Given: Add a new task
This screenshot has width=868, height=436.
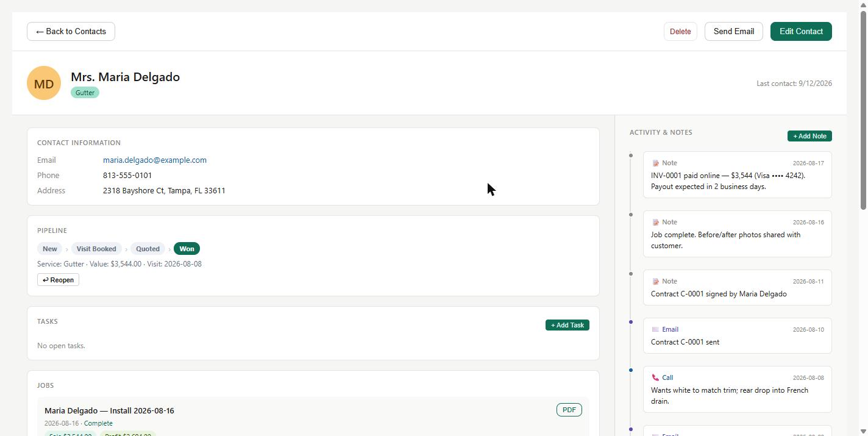Looking at the screenshot, I should click(x=567, y=325).
